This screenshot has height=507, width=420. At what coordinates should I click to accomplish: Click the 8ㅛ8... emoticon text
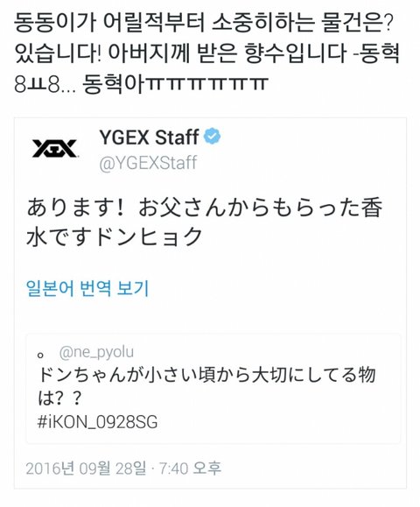[45, 85]
